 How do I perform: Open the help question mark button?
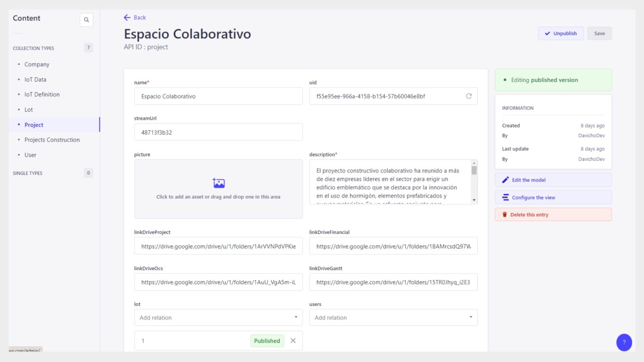(624, 342)
